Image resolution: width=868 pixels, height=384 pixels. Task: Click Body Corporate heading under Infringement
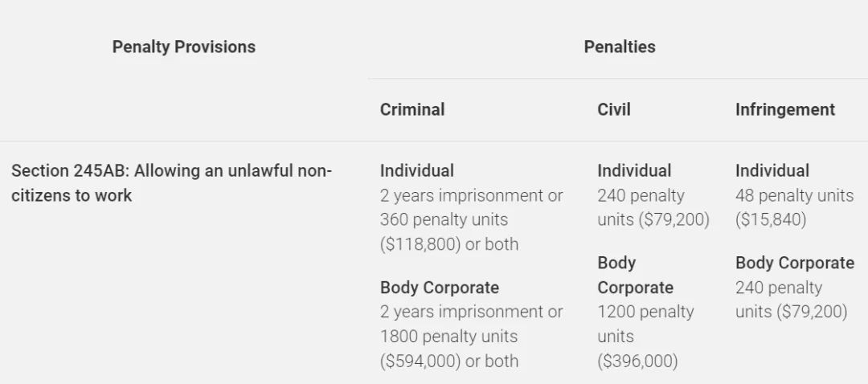pyautogui.click(x=794, y=263)
